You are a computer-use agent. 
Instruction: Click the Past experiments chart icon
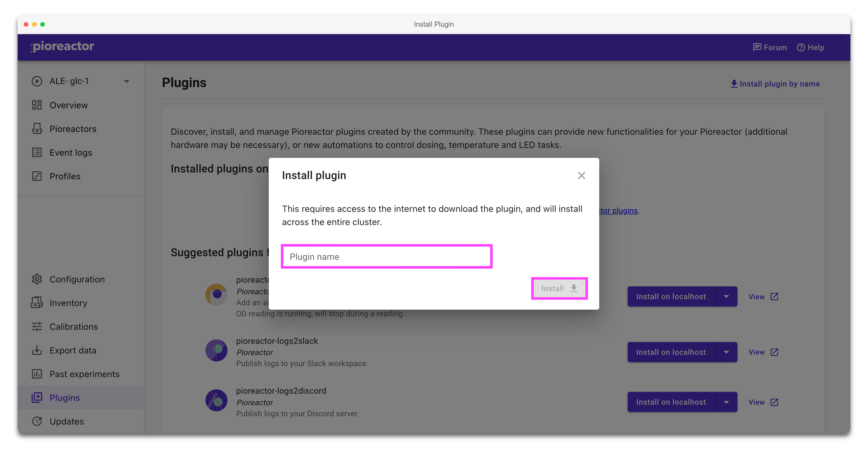pyautogui.click(x=37, y=374)
